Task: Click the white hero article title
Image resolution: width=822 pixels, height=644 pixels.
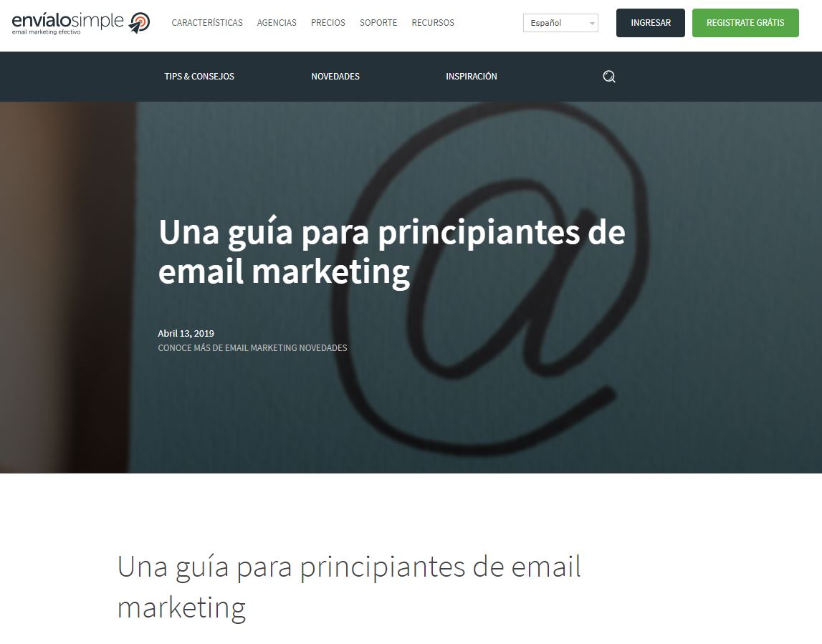Action: (x=391, y=251)
